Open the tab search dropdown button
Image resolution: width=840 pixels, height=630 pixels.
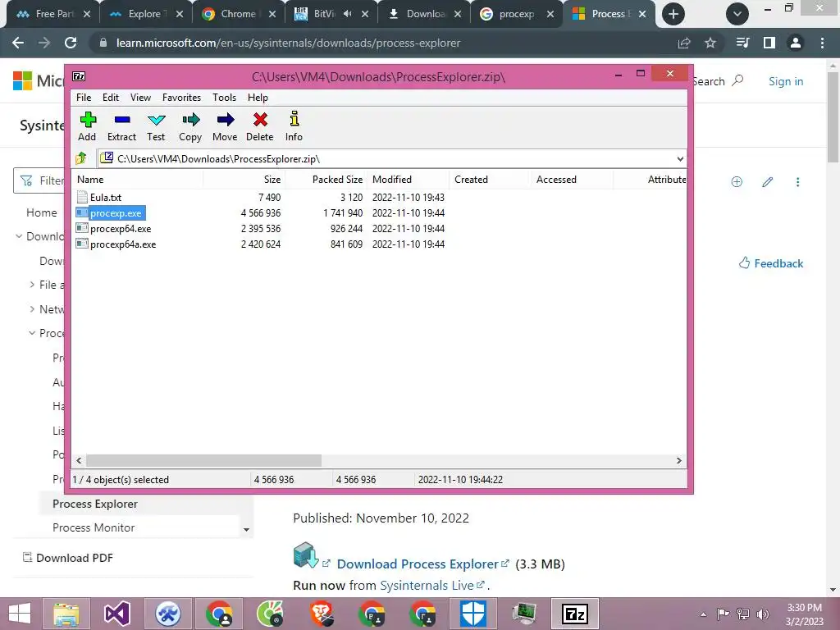[737, 14]
